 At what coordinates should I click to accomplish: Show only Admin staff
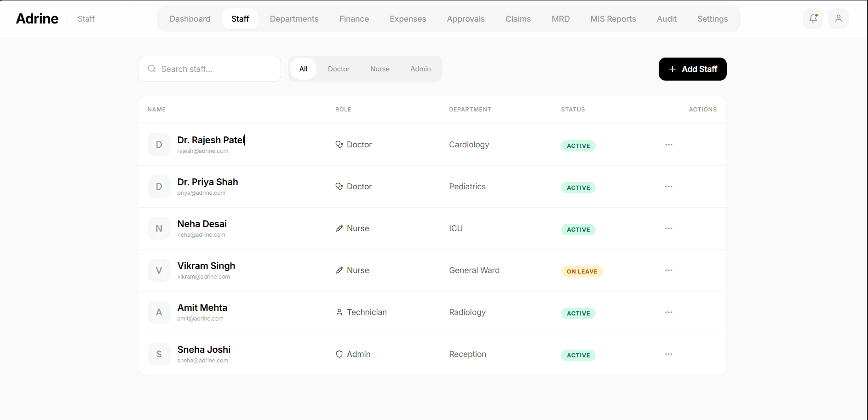tap(420, 69)
